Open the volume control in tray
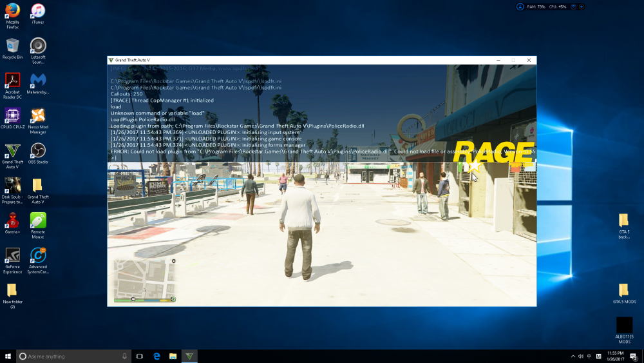This screenshot has height=363, width=644. [x=581, y=357]
